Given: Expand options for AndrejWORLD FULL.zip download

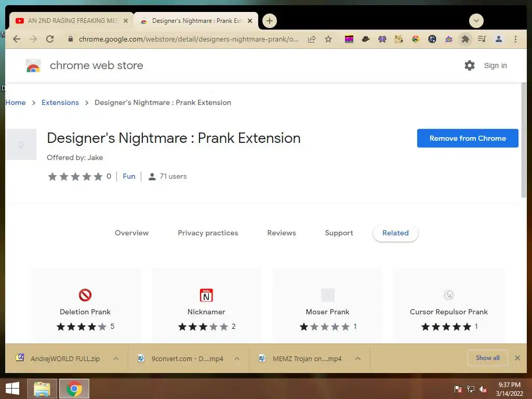Looking at the screenshot, I should (116, 358).
